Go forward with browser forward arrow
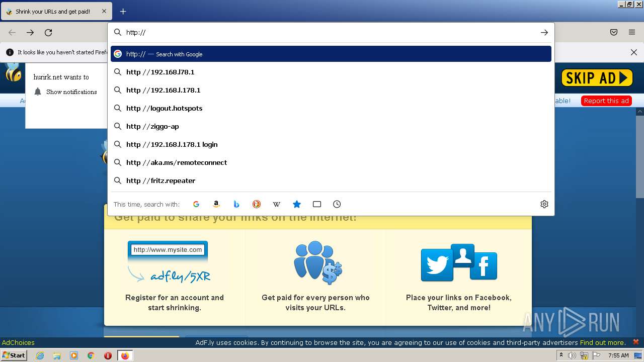The height and width of the screenshot is (362, 644). (30, 32)
